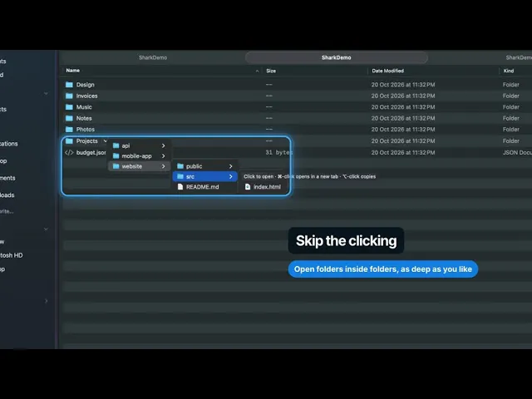
Task: Select the active center SharkDemo tab
Action: point(336,57)
